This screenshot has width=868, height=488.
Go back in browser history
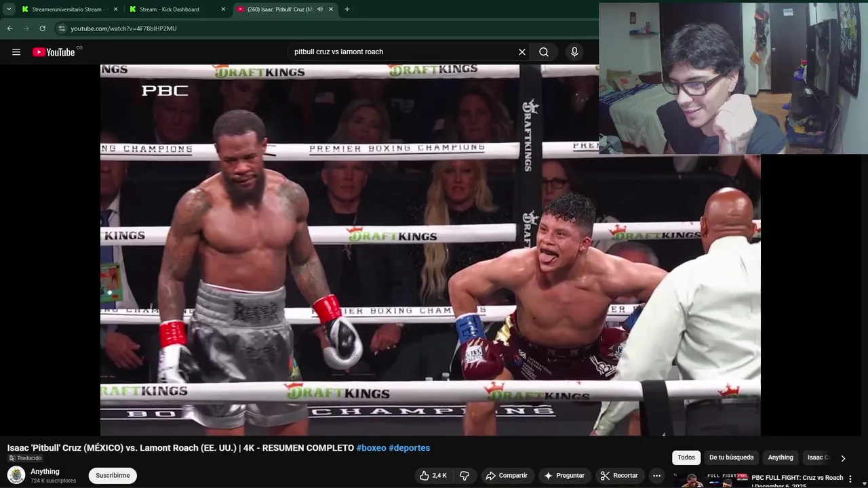(10, 28)
